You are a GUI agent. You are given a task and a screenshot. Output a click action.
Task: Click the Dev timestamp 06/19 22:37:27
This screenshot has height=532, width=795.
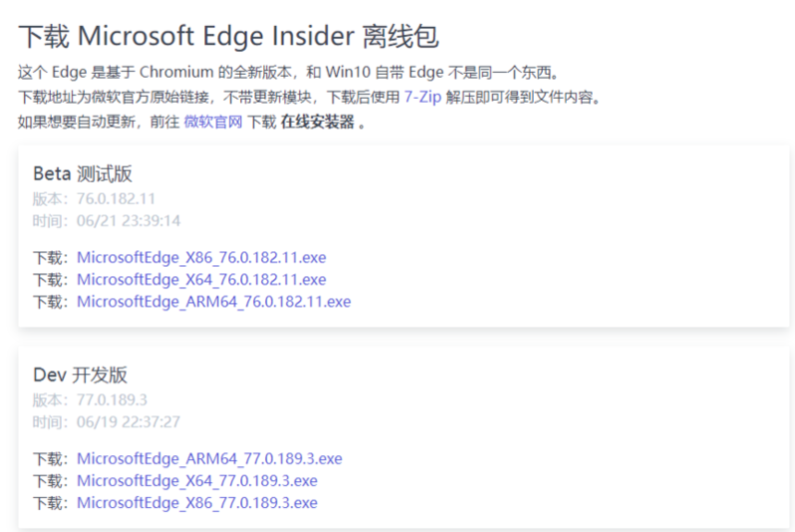(129, 421)
